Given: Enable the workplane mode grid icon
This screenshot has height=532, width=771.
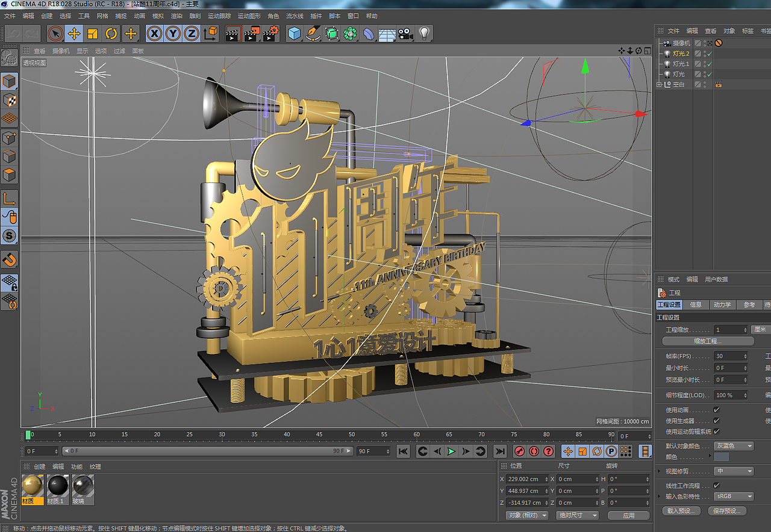Looking at the screenshot, I should 9,119.
